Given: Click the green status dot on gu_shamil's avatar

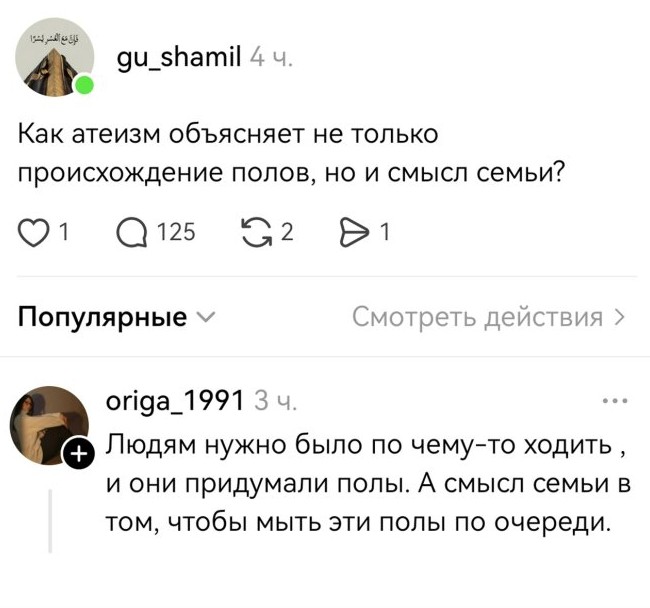Looking at the screenshot, I should coord(83,86).
